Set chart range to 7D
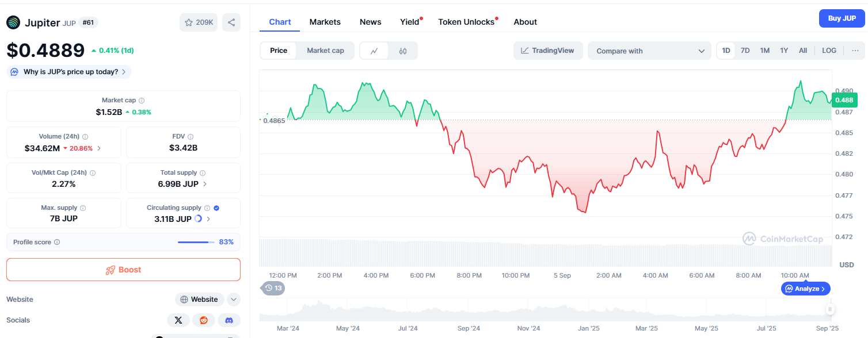Screen dimensions: 868x338 click(x=745, y=51)
